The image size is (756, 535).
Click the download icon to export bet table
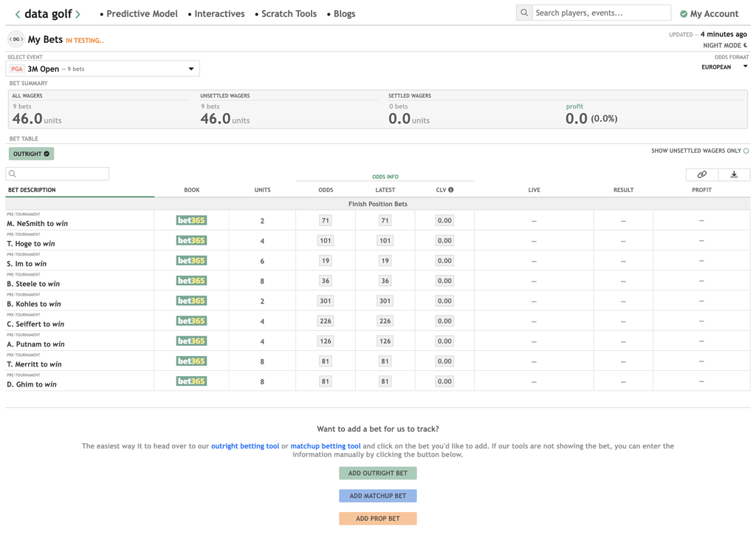point(734,174)
